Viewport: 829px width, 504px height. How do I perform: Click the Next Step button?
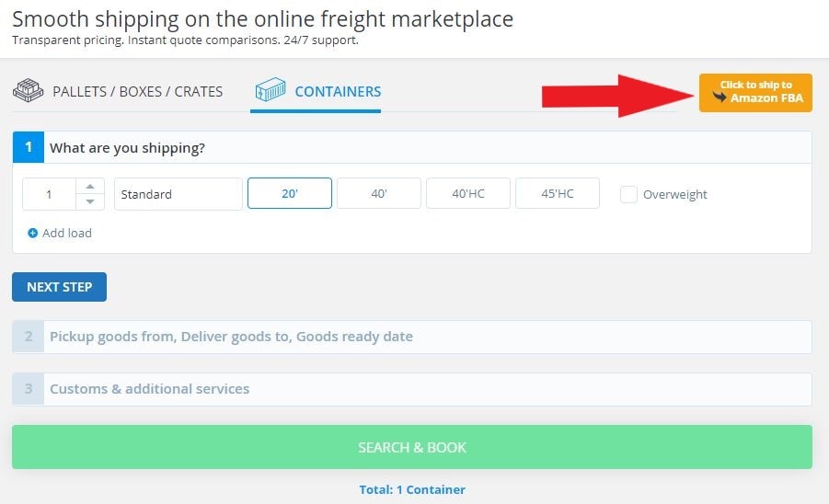pyautogui.click(x=59, y=287)
